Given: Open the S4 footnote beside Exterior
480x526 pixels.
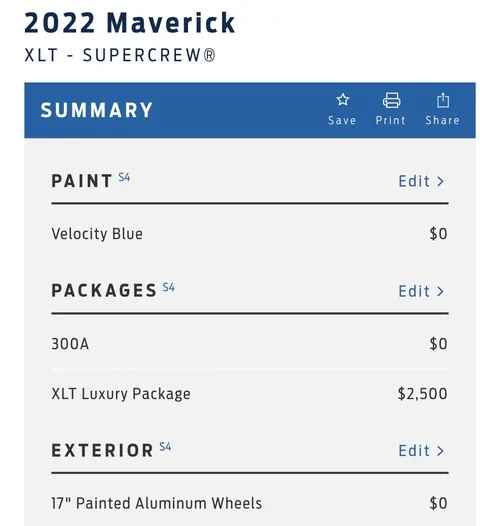Looking at the screenshot, I should [x=165, y=446].
